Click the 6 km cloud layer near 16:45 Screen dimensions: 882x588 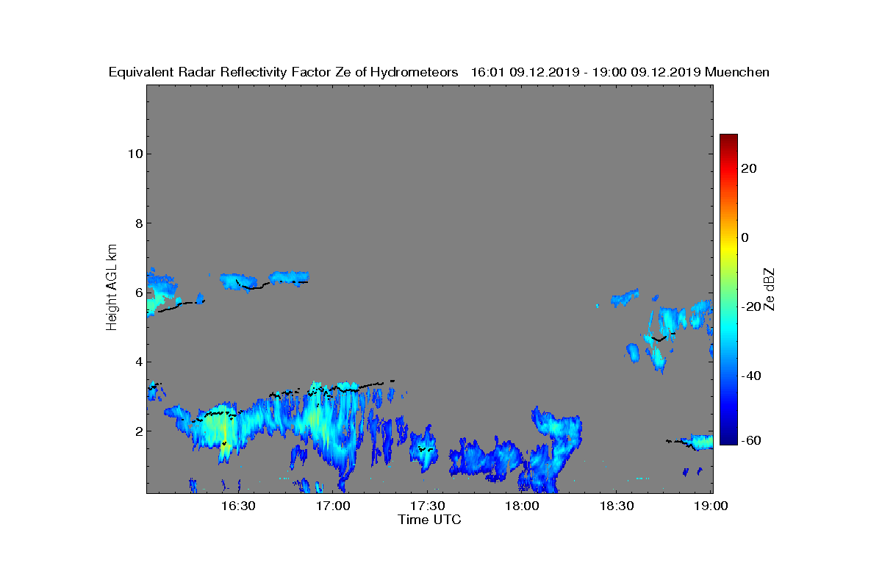(x=288, y=278)
